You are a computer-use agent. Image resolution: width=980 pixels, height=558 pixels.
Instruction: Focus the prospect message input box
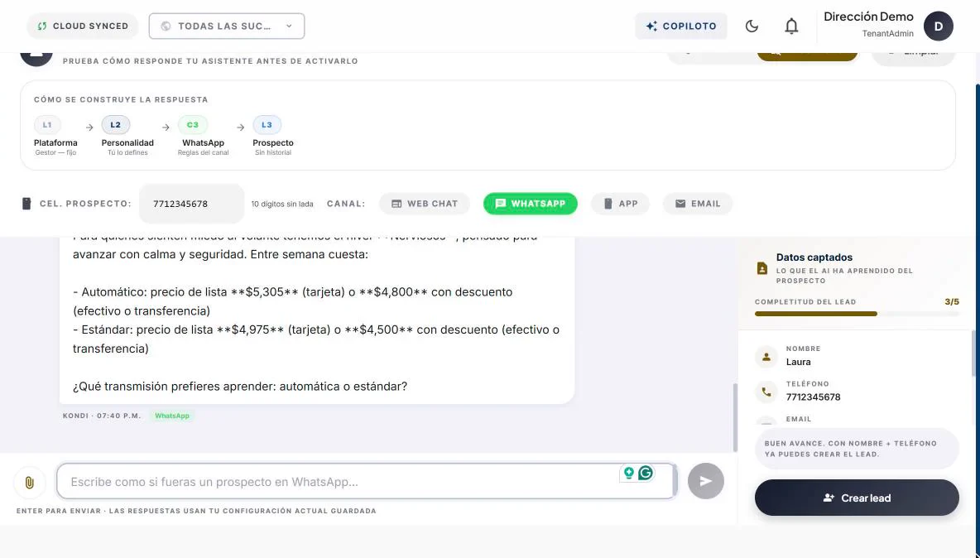click(366, 481)
